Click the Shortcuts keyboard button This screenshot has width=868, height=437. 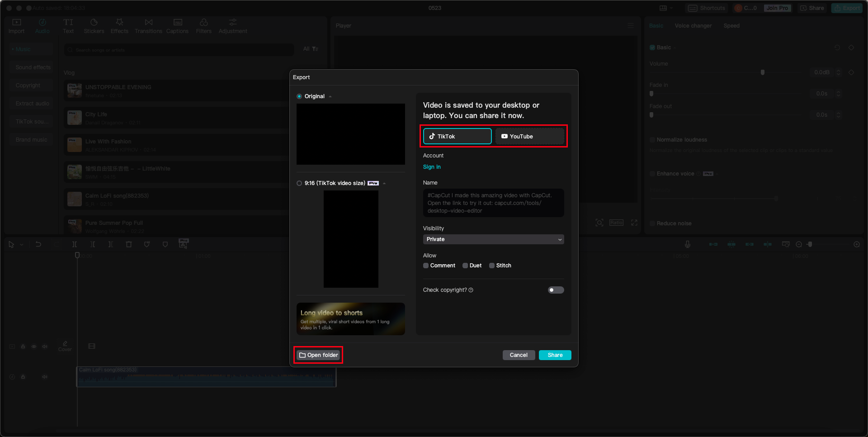click(707, 8)
